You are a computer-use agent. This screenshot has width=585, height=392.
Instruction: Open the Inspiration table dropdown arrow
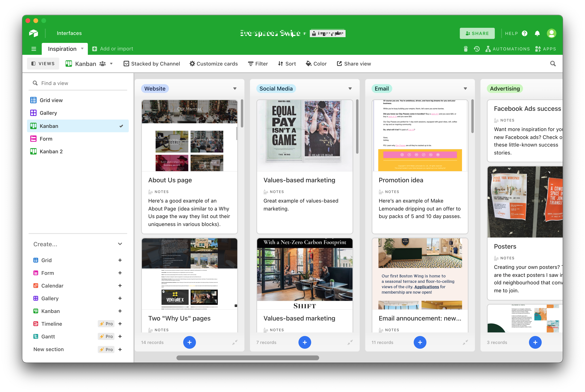(x=82, y=49)
